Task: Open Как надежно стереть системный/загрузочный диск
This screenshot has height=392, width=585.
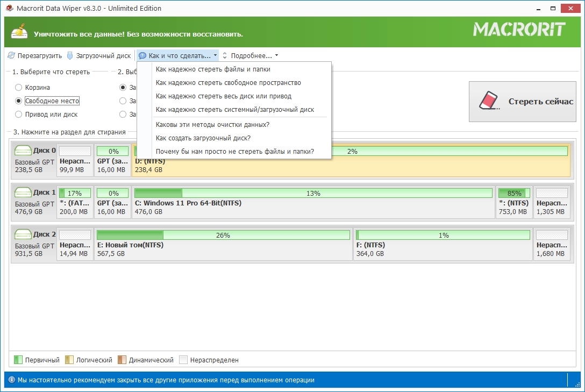Action: coord(234,109)
